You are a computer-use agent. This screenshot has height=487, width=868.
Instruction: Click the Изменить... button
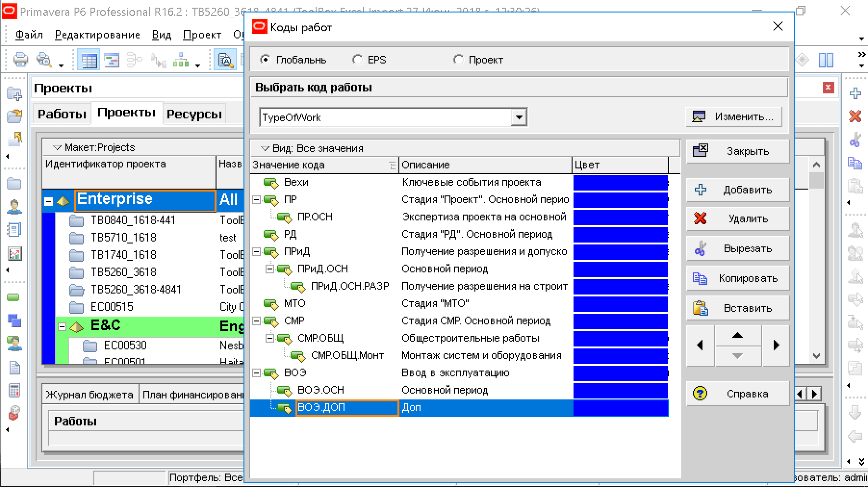tap(734, 117)
